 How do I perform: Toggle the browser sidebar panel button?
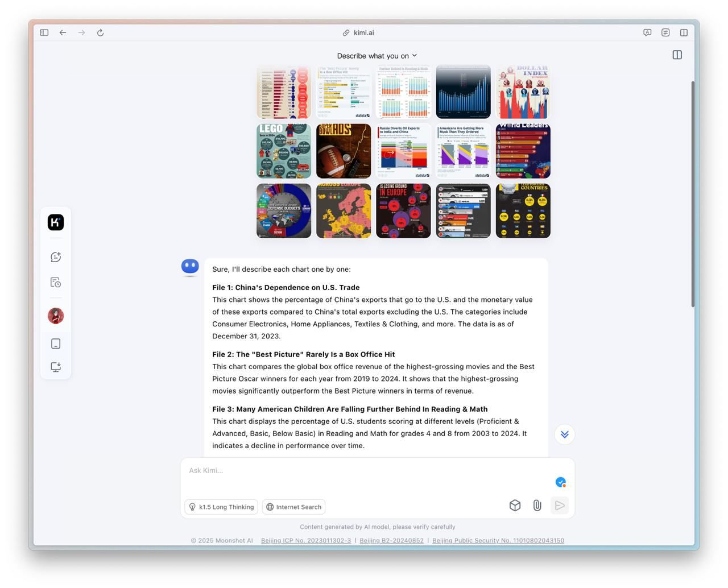point(44,32)
